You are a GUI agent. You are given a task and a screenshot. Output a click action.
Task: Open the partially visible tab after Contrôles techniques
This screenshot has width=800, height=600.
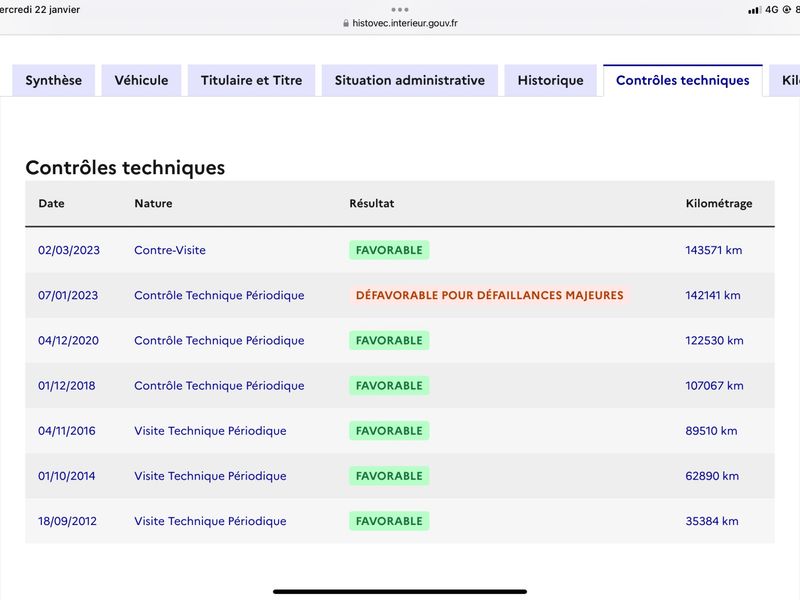pyautogui.click(x=785, y=80)
